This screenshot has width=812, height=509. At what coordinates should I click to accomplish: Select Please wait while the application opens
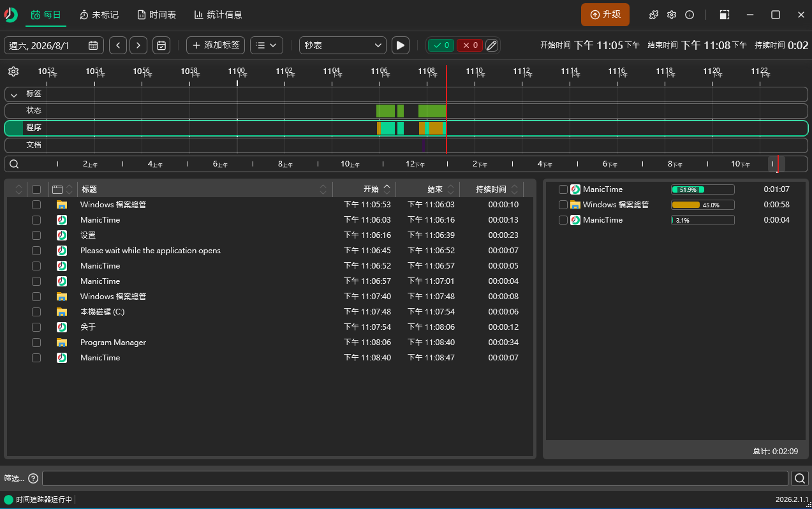point(151,251)
